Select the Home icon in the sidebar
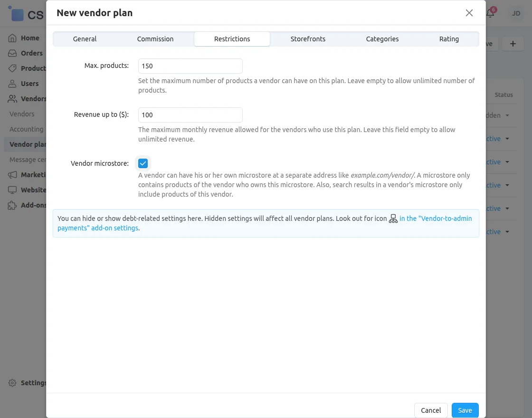This screenshot has width=532, height=418. pyautogui.click(x=12, y=38)
